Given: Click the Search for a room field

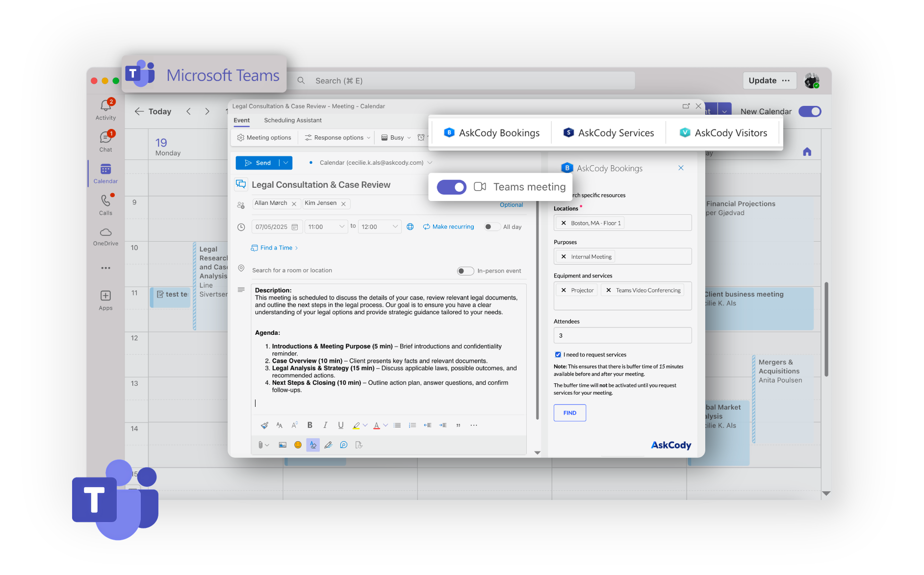Looking at the screenshot, I should pos(292,271).
